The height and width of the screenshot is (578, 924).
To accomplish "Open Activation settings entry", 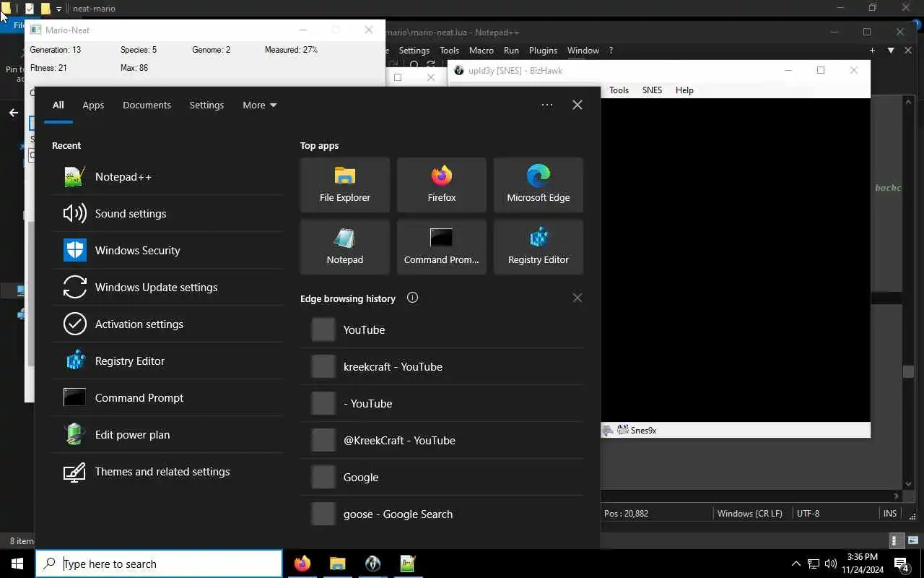I will tap(167, 324).
